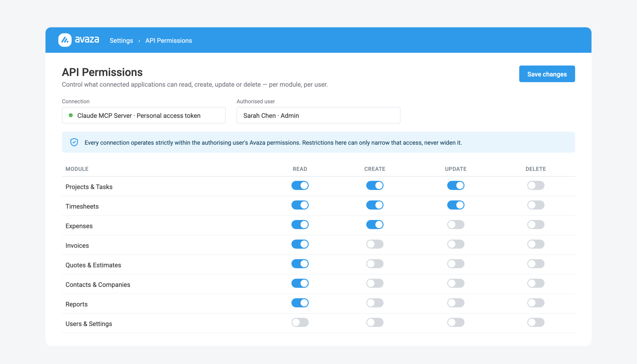Open the Settings breadcrumb link
The image size is (637, 364).
(x=121, y=41)
